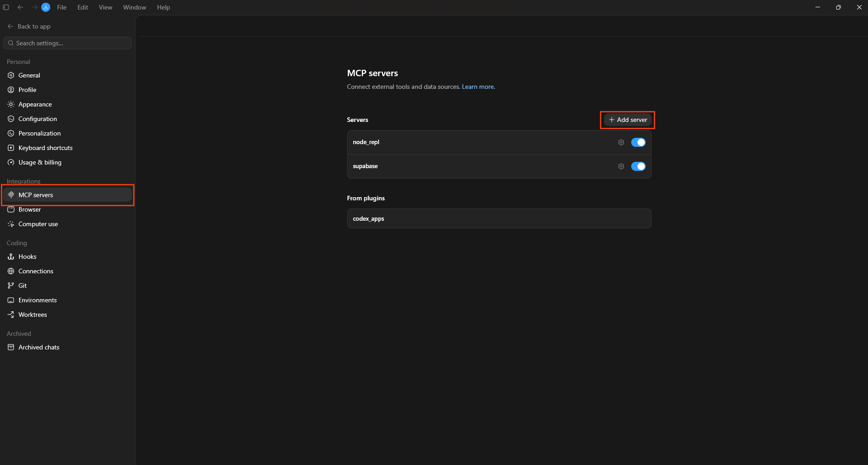Click the MCP servers sidebar icon
Viewport: 868px width, 465px height.
coord(11,195)
